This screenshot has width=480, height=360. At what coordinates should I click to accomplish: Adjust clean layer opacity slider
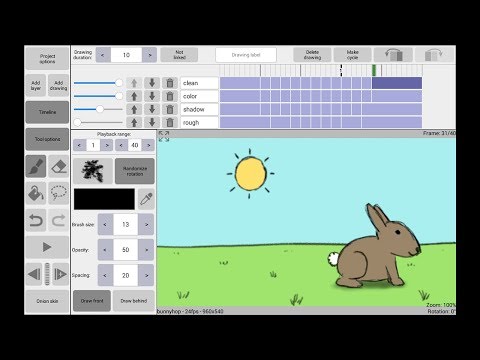pyautogui.click(x=98, y=83)
